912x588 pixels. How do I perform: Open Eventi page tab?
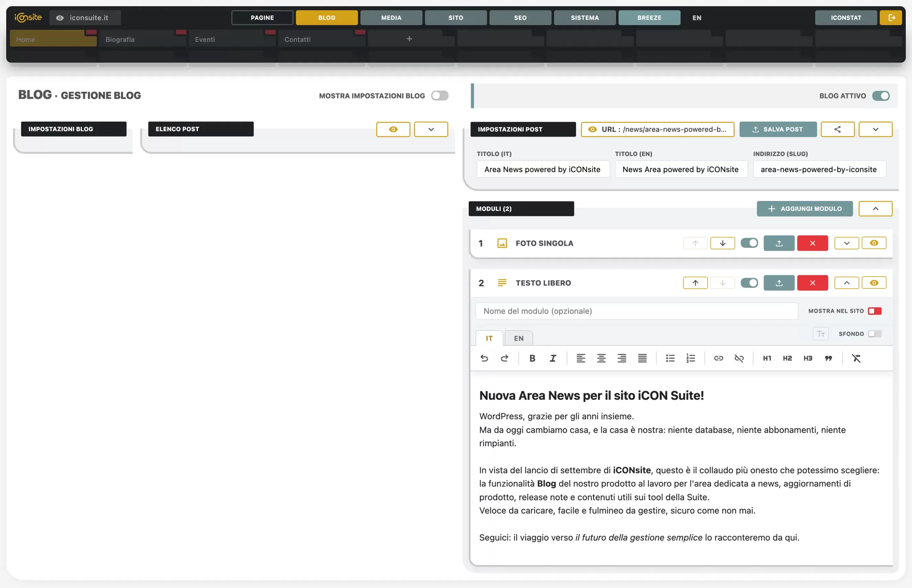[232, 39]
